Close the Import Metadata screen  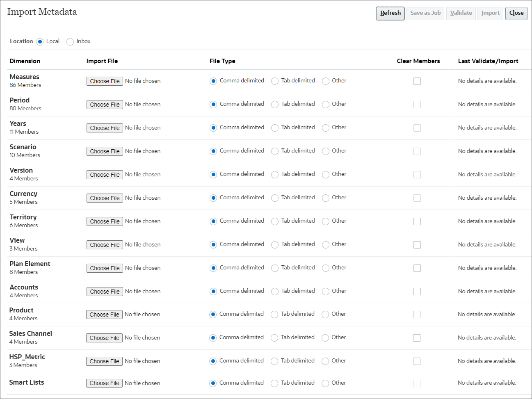pyautogui.click(x=516, y=13)
